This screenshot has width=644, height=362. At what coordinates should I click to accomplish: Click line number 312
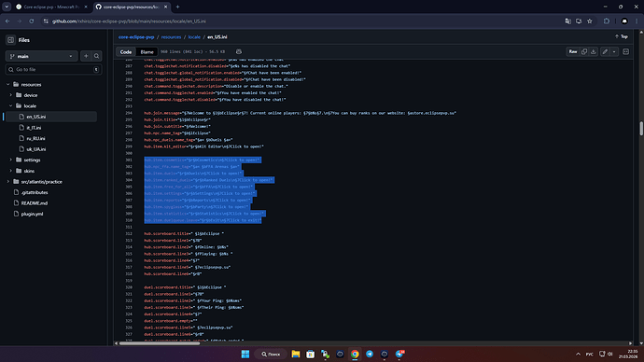(129, 233)
